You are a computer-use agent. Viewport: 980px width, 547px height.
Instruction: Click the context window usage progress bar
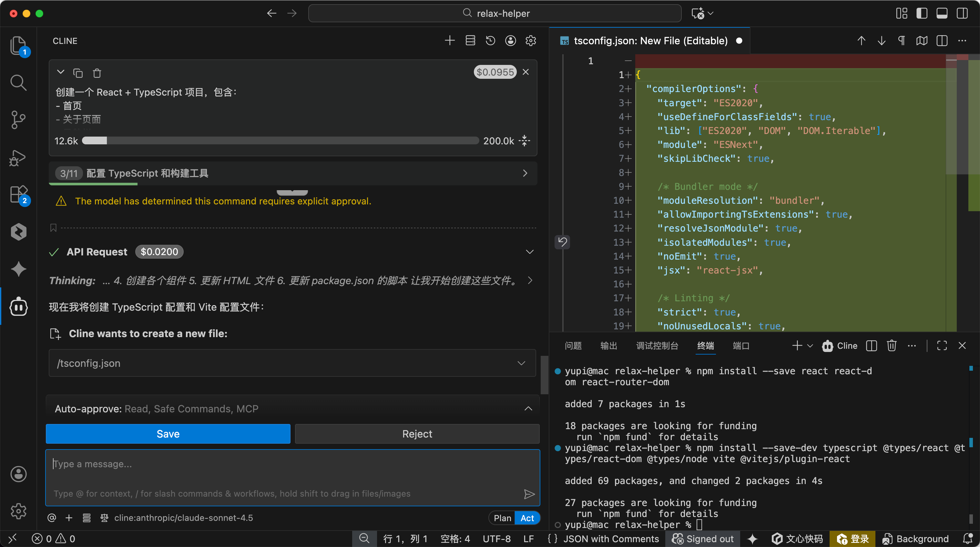pyautogui.click(x=281, y=141)
